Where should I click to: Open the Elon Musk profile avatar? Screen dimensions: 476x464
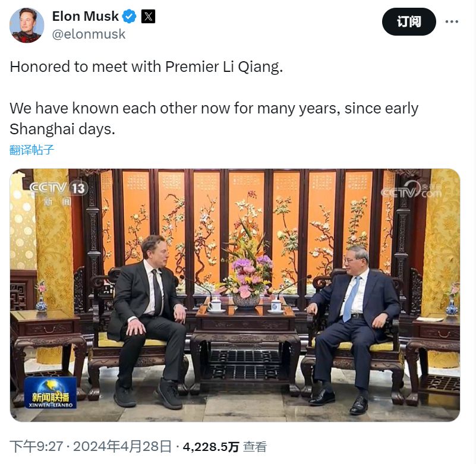(x=27, y=25)
